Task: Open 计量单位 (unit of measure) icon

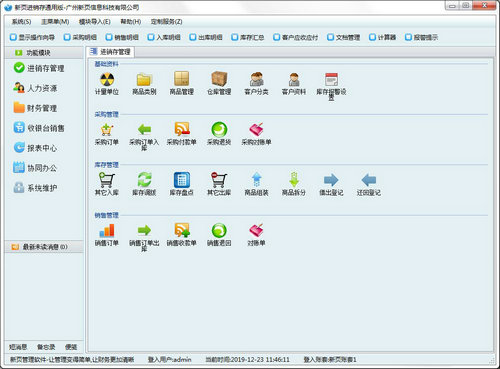Action: 107,84
